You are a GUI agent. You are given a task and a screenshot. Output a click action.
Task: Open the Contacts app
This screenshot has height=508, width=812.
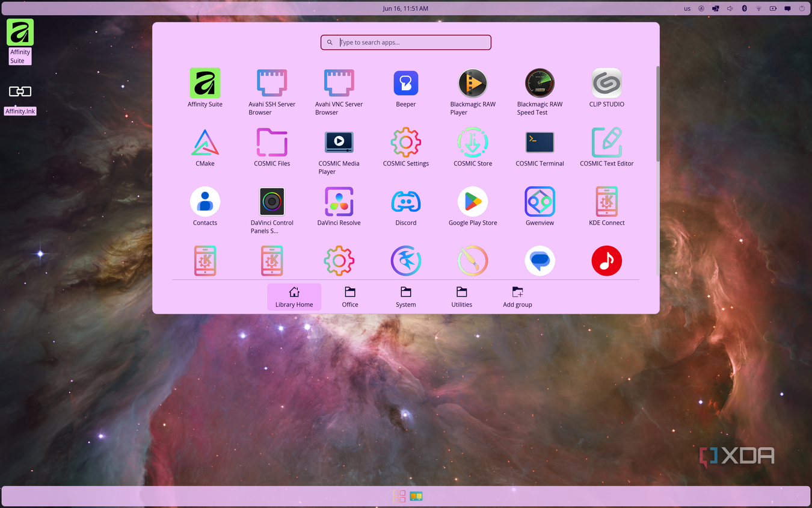tap(205, 206)
